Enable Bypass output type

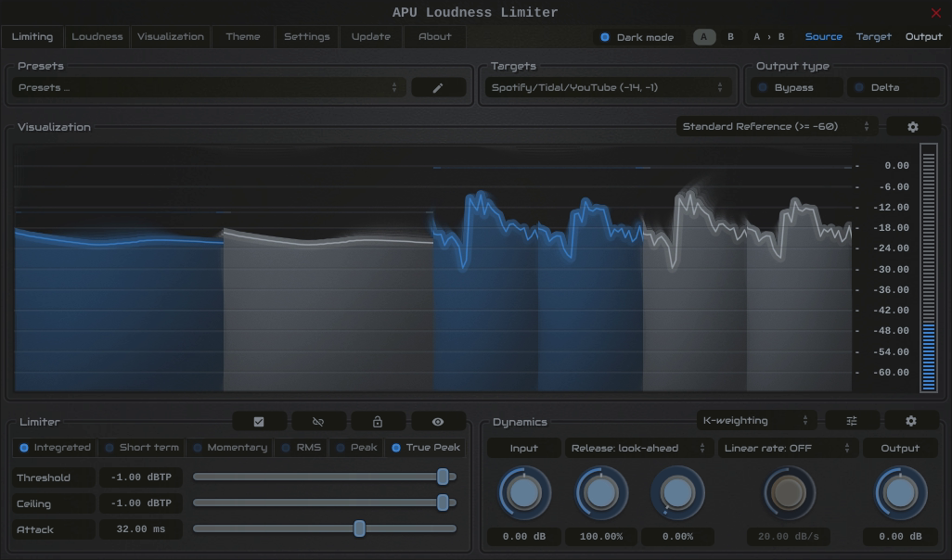point(796,87)
